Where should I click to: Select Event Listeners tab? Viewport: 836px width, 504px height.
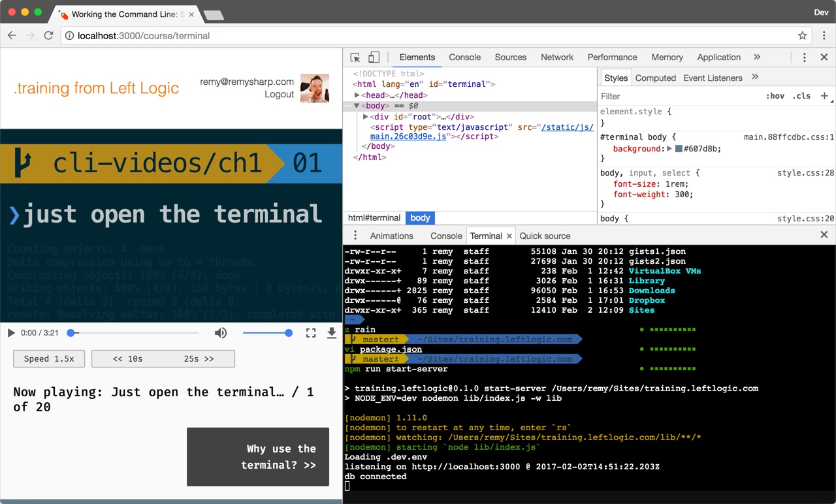[x=713, y=78]
